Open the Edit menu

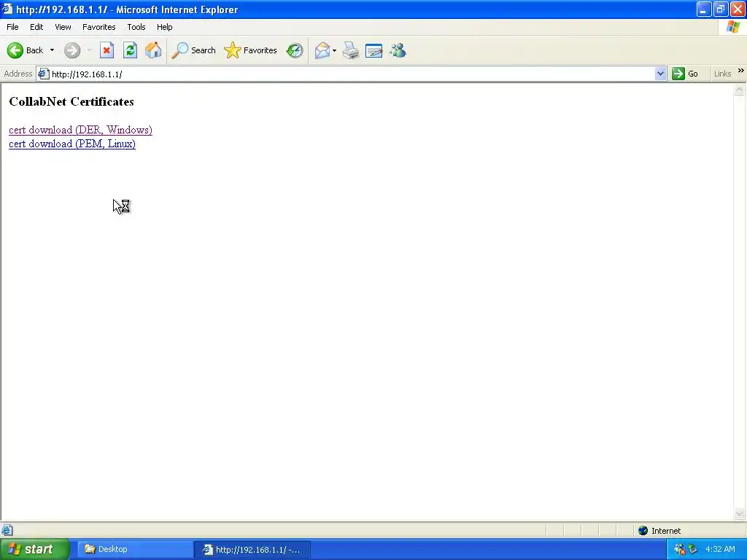coord(36,27)
